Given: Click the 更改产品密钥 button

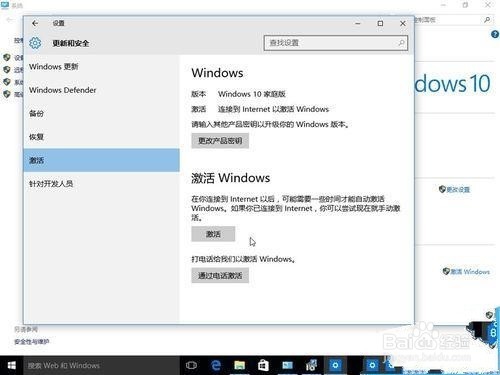Looking at the screenshot, I should tap(220, 141).
